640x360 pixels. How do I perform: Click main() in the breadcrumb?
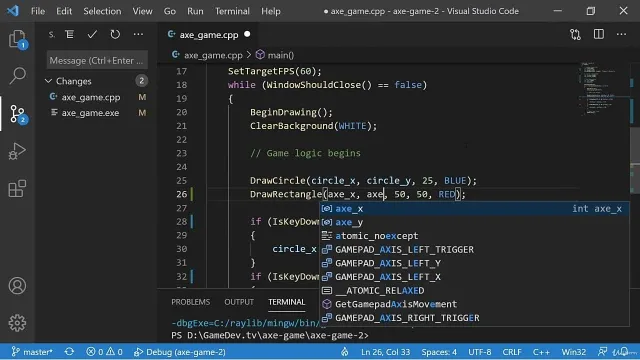[x=280, y=55]
